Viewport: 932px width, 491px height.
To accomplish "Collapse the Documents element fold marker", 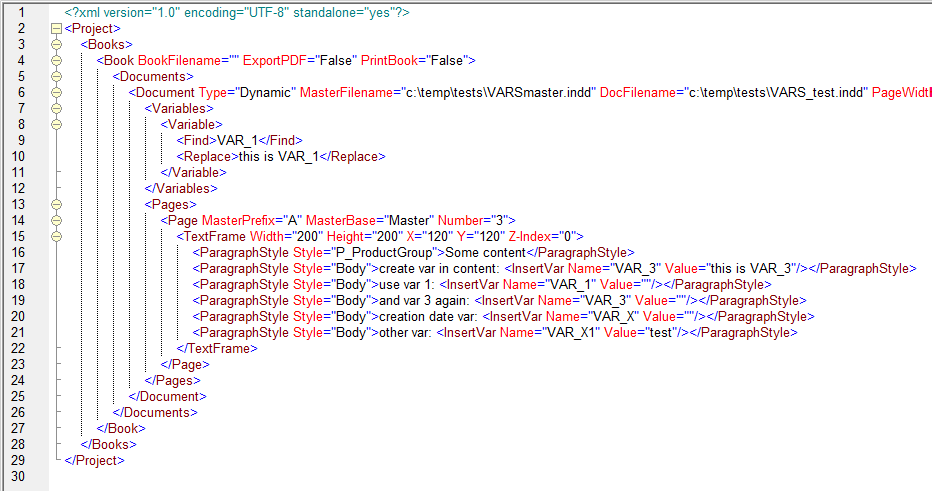I will coord(56,77).
